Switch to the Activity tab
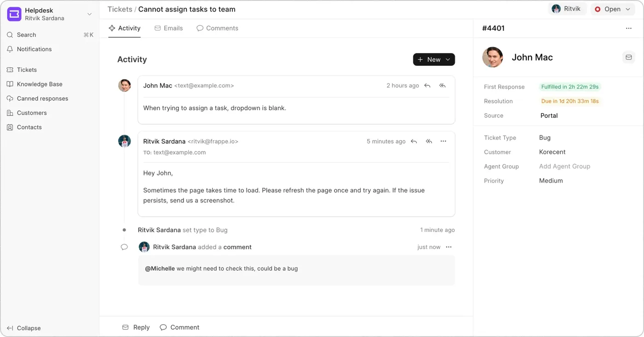This screenshot has height=337, width=644. [x=125, y=28]
